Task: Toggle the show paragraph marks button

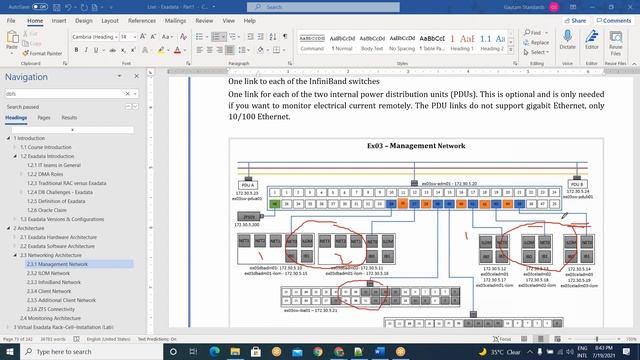Action: click(x=285, y=37)
